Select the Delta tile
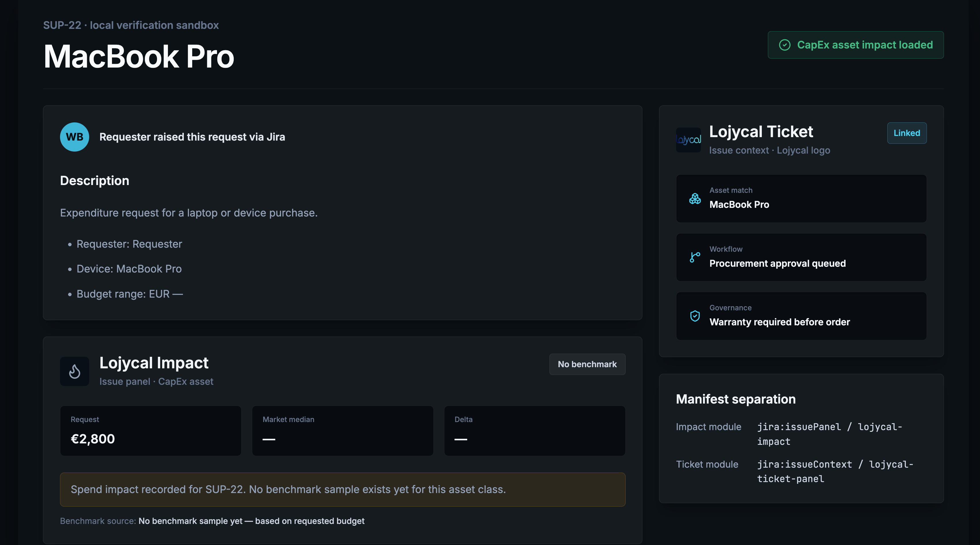Screen dimensions: 980x545 point(535,431)
